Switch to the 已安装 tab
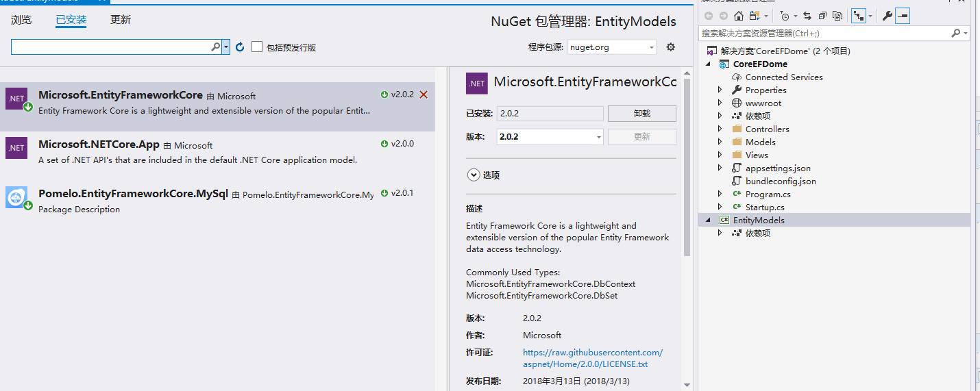Image resolution: width=980 pixels, height=391 pixels. (71, 20)
